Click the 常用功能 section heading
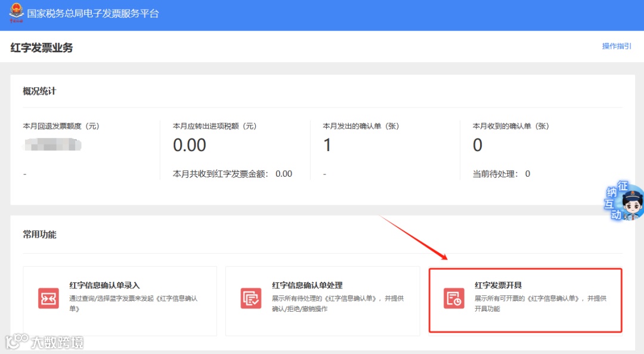Viewport: 644px width, 354px height. point(39,235)
